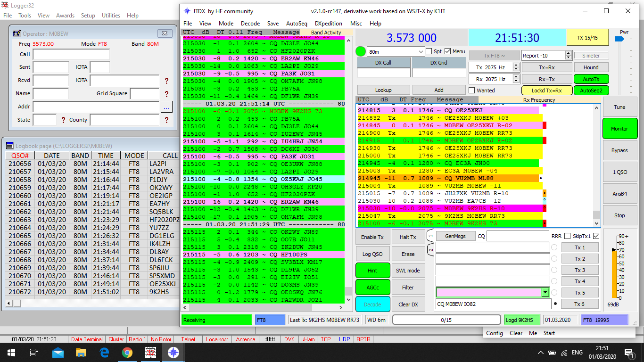Select the radio button beside Tx 5

555,293
